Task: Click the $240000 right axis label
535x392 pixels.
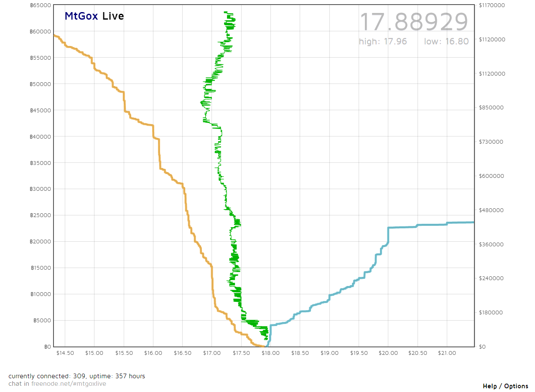Action: [x=491, y=278]
